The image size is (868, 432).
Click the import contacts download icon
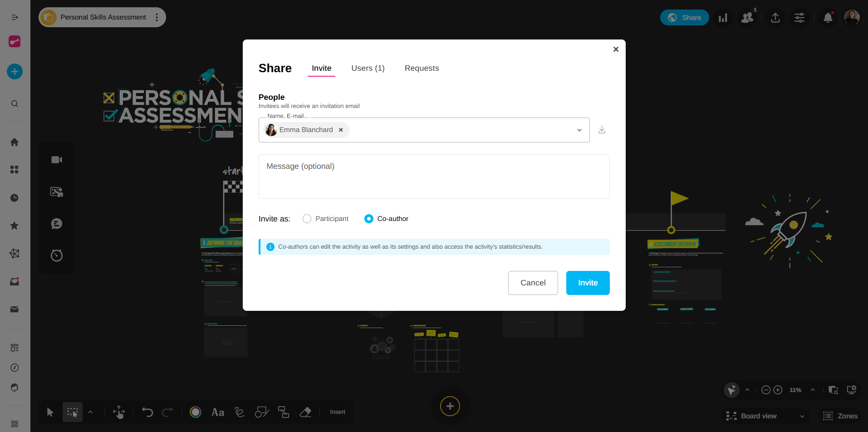[x=602, y=130]
